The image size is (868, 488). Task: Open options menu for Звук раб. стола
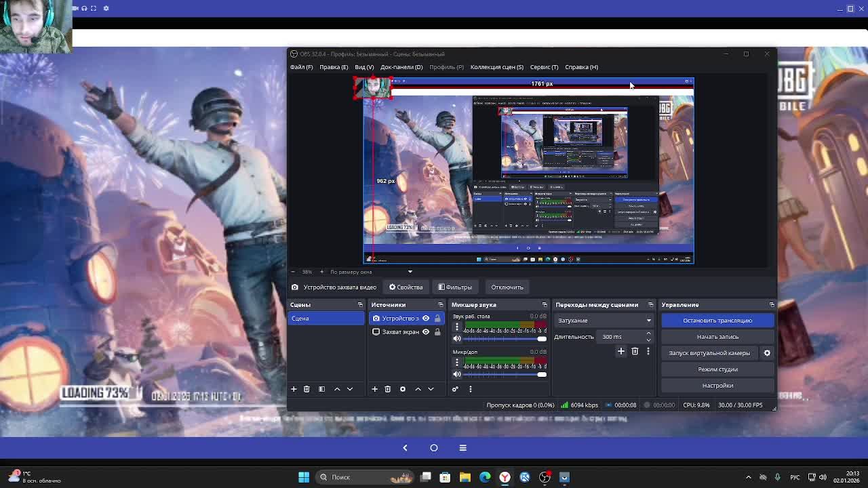coord(456,327)
